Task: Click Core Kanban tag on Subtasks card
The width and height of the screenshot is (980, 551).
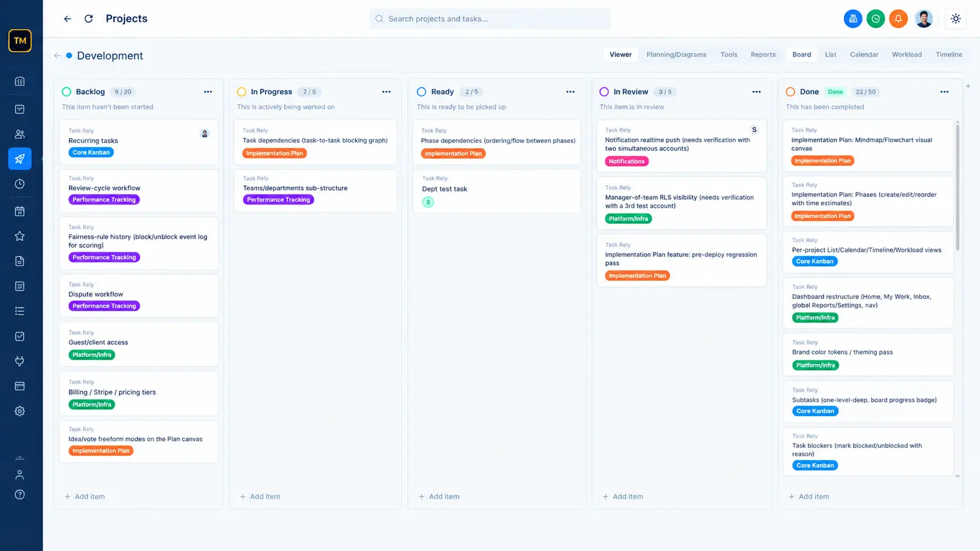Action: [815, 411]
